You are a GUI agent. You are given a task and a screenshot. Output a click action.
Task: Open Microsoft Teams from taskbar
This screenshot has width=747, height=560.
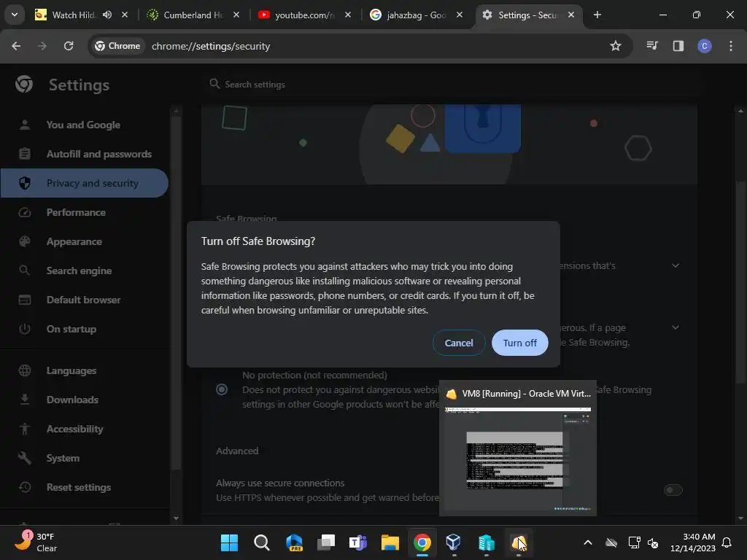coord(357,542)
